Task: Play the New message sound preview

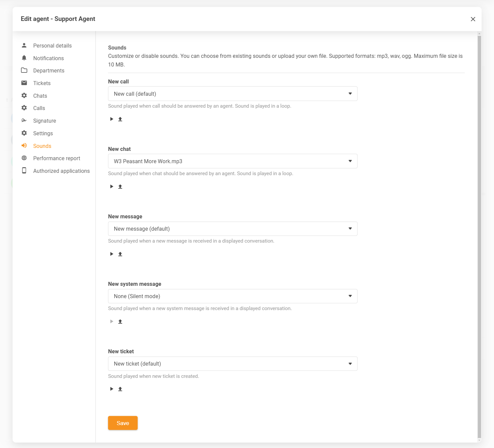Action: (x=112, y=254)
